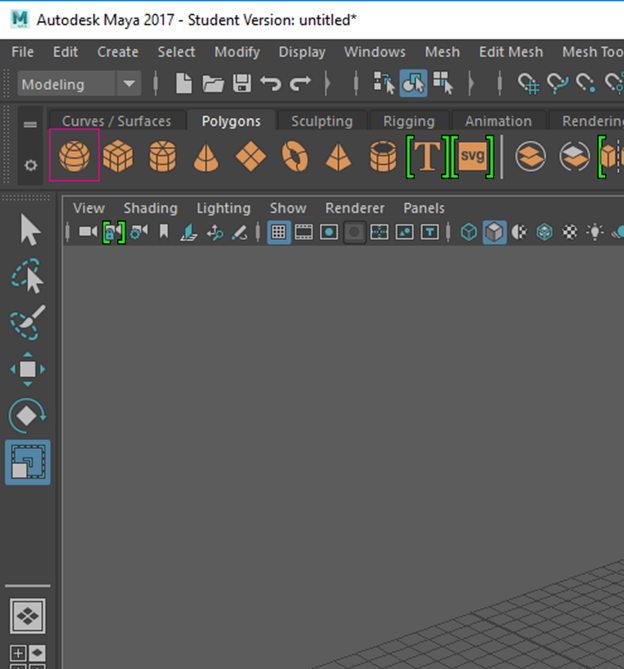Activate the Rotate tool
Viewport: 624px width, 669px height.
28,416
